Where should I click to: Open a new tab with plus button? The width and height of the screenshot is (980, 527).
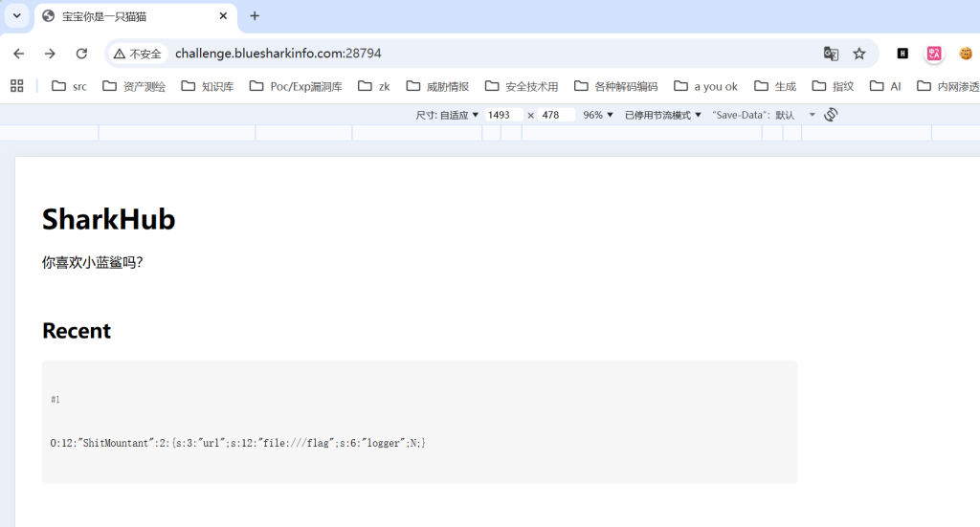click(255, 16)
